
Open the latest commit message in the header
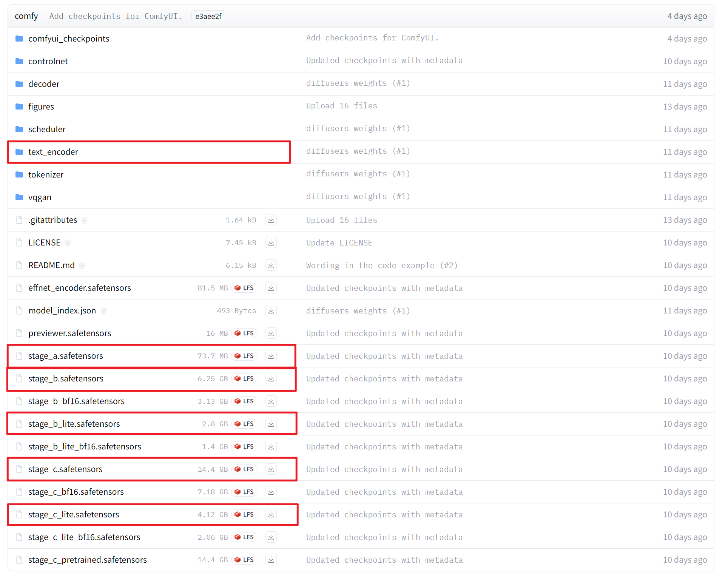(x=116, y=16)
